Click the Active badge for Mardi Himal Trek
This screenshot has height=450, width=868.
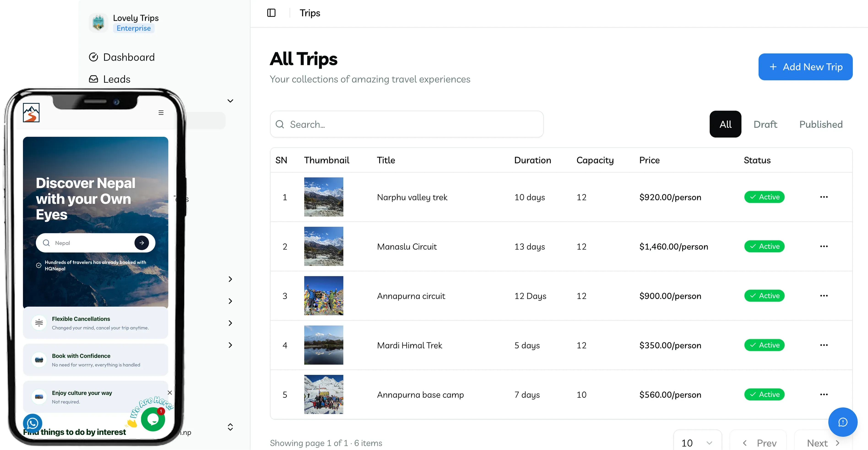[x=764, y=345]
